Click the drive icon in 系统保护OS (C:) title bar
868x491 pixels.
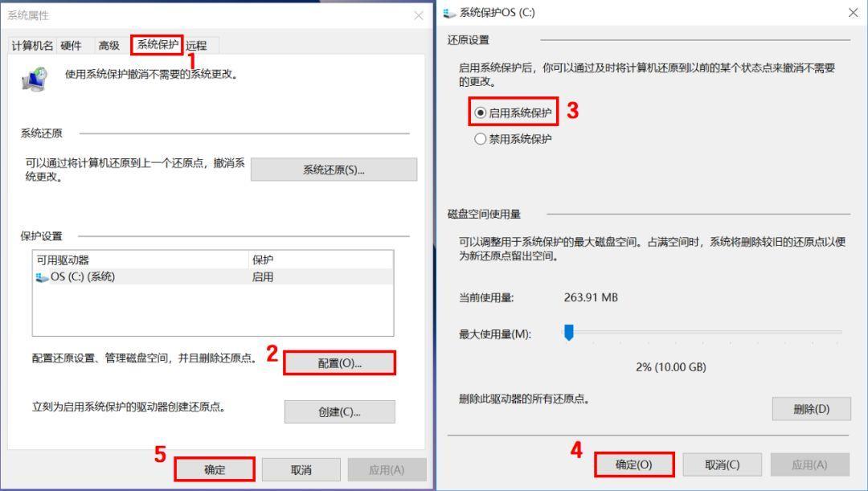click(x=449, y=13)
